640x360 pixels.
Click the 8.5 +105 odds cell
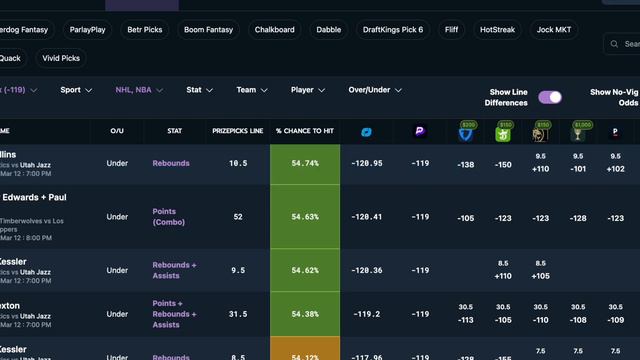point(540,270)
